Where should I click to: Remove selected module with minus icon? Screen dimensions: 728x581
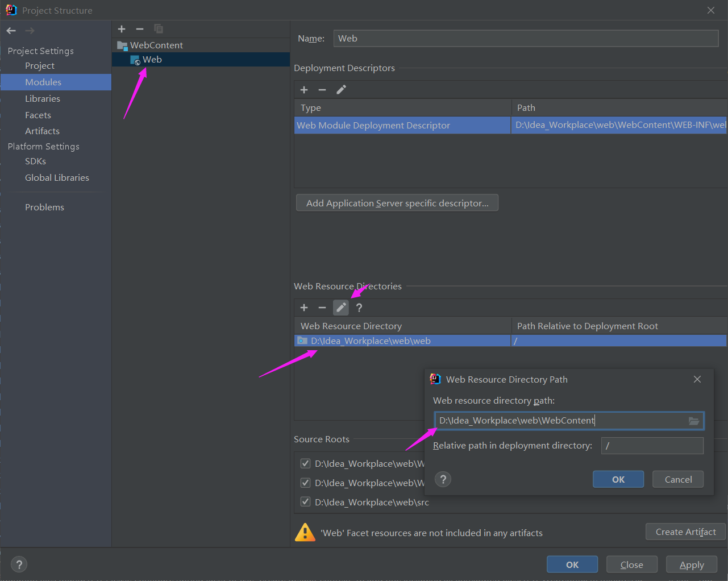140,29
